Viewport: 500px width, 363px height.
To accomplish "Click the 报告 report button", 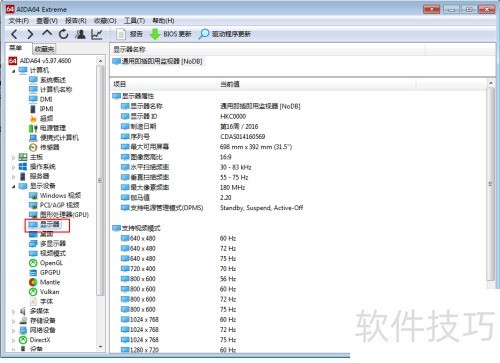I will [130, 34].
